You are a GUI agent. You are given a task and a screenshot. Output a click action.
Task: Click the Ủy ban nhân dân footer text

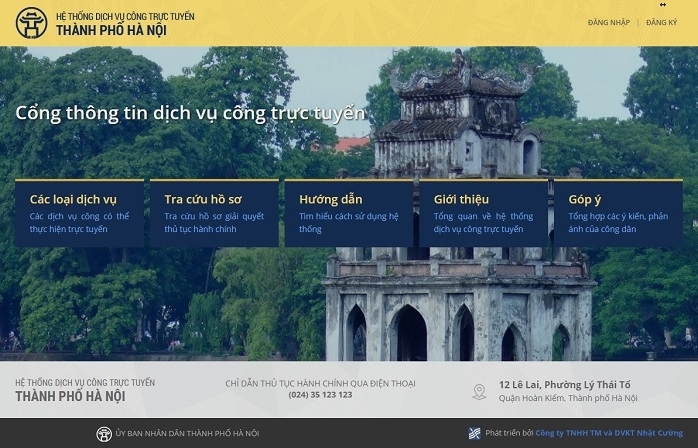pos(187,433)
